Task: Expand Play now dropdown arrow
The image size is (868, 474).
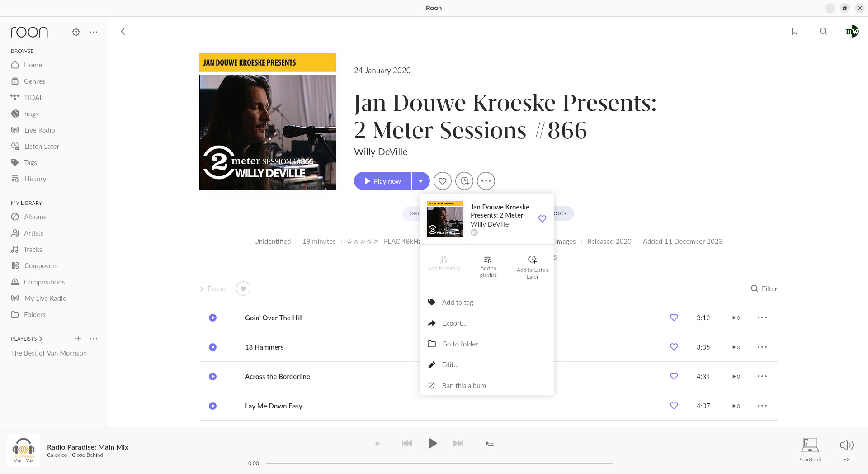Action: tap(420, 181)
